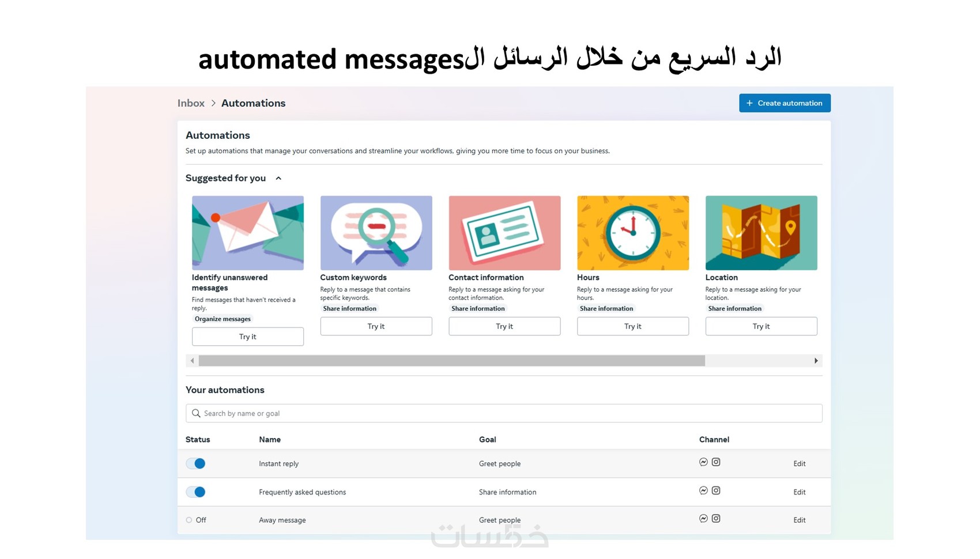Click Instagram icon for Frequently asked questions
The image size is (980, 559).
tap(716, 490)
